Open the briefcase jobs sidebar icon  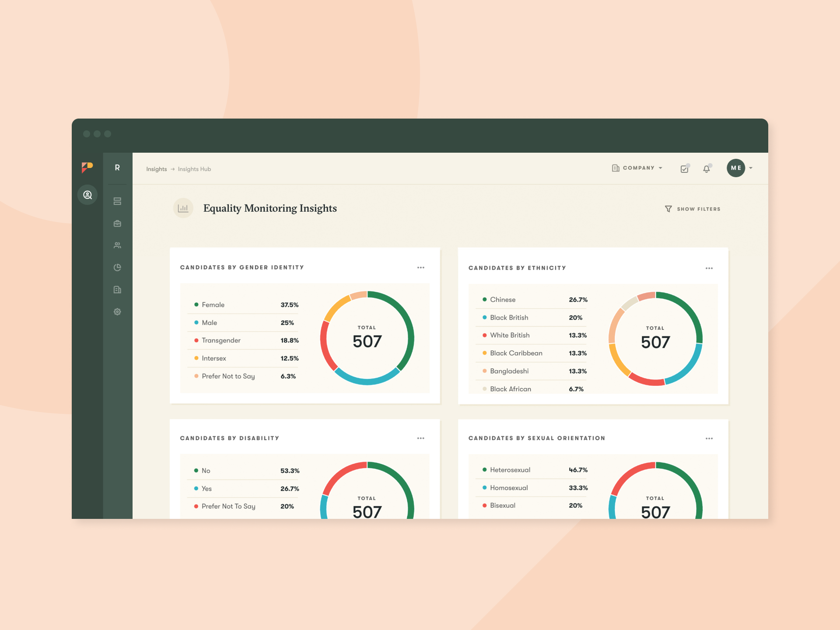(x=117, y=224)
